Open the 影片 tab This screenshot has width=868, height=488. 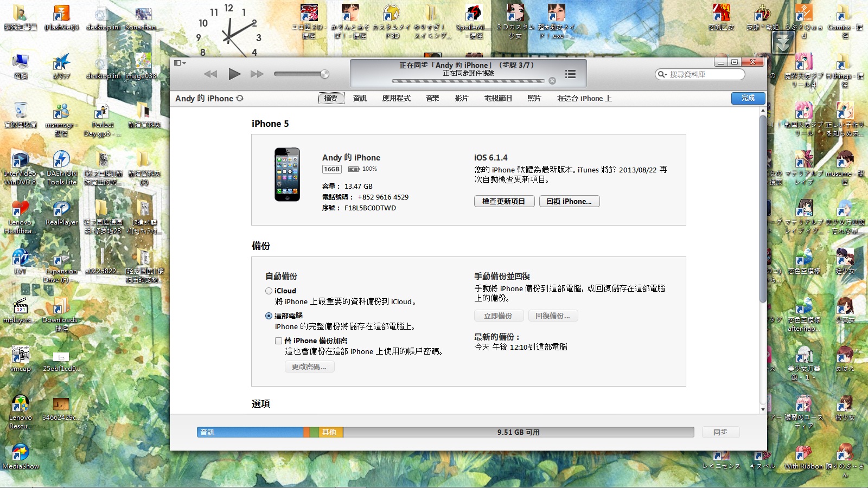(x=461, y=98)
